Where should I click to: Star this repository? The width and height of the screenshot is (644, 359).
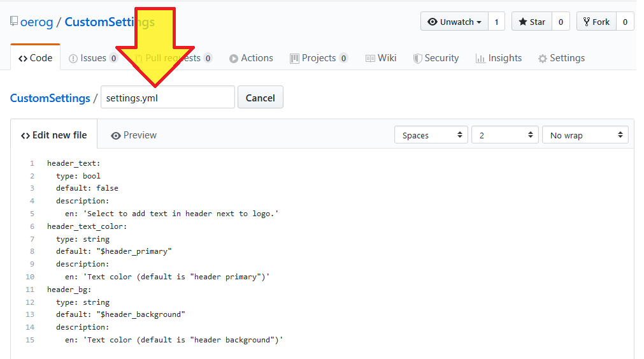click(532, 22)
